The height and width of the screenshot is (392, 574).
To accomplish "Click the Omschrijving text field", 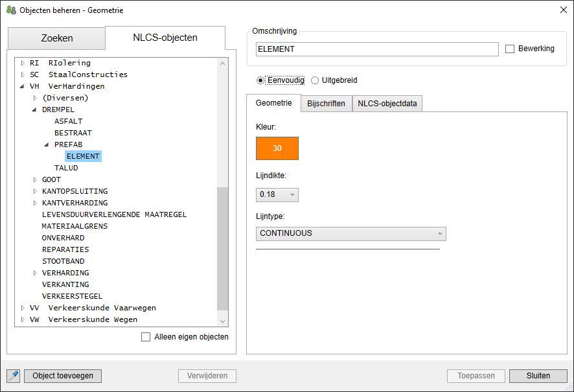I will (377, 49).
